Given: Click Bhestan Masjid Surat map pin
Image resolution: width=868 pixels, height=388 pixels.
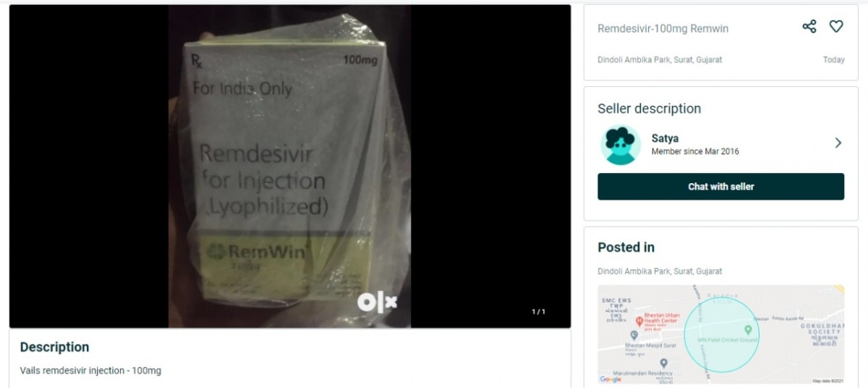Looking at the screenshot, I should [x=634, y=335].
